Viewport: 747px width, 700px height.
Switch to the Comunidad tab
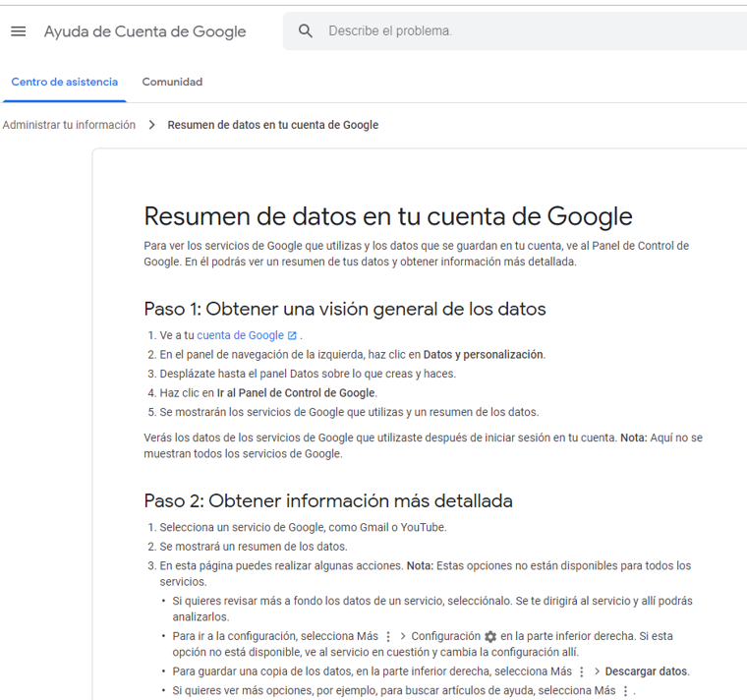tap(172, 82)
